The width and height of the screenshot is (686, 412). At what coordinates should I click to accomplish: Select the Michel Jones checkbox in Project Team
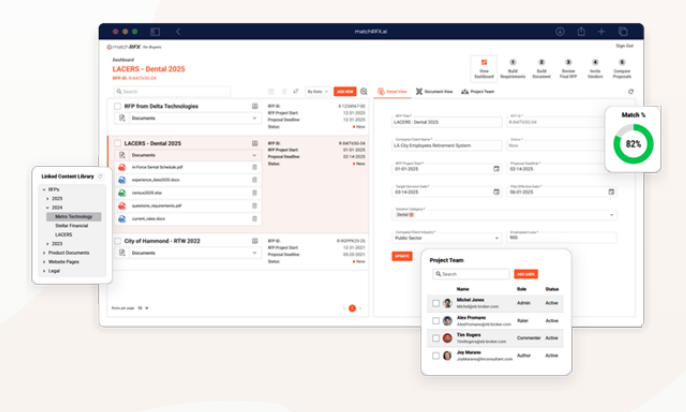point(434,303)
